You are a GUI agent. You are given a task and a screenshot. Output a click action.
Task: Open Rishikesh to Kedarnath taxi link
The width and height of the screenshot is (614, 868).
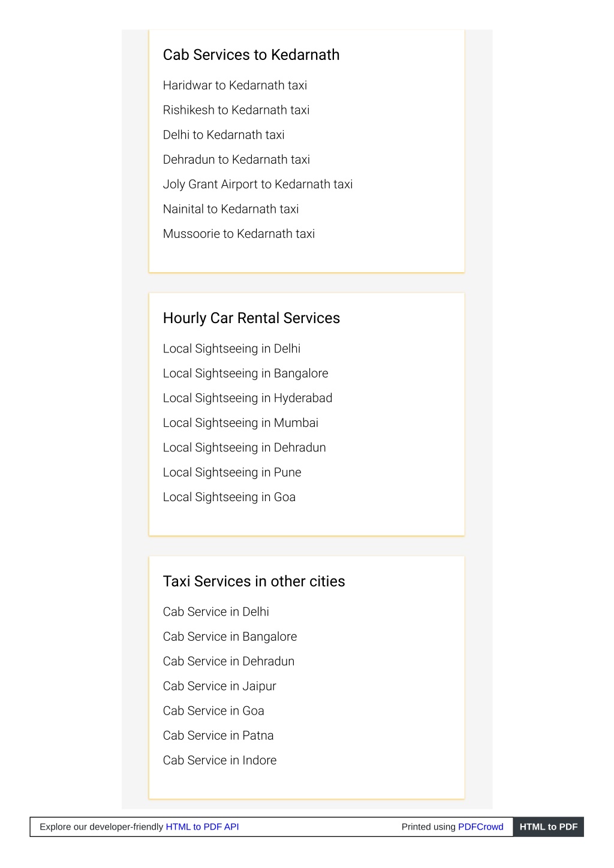[236, 110]
